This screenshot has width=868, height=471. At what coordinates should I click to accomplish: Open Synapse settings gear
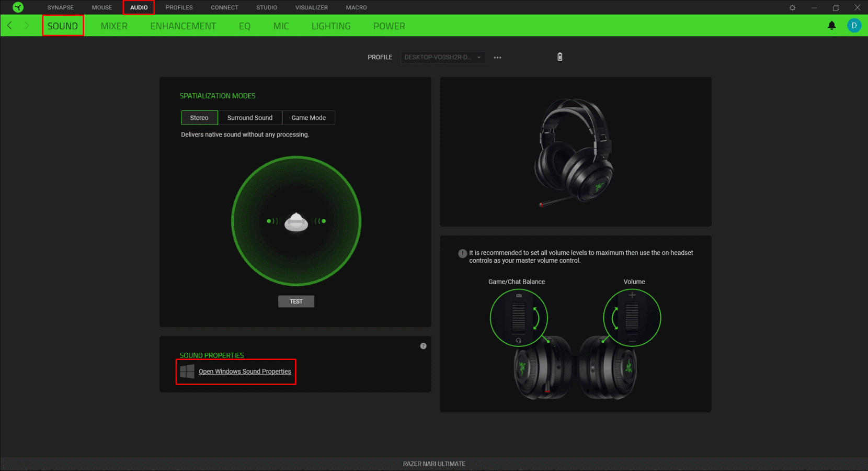(x=793, y=7)
